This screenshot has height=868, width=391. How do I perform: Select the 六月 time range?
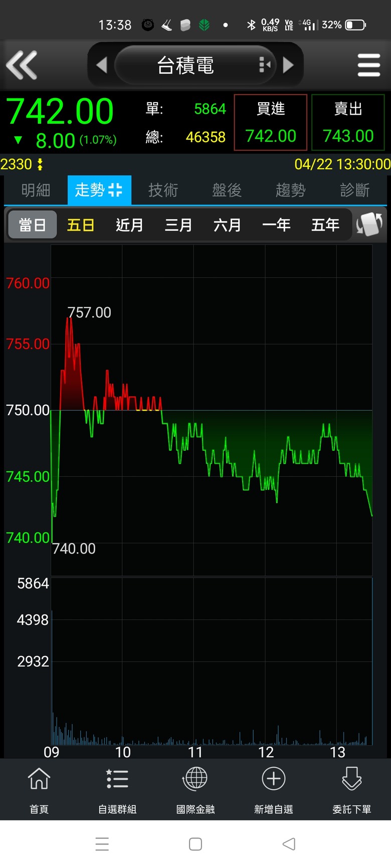pyautogui.click(x=227, y=225)
